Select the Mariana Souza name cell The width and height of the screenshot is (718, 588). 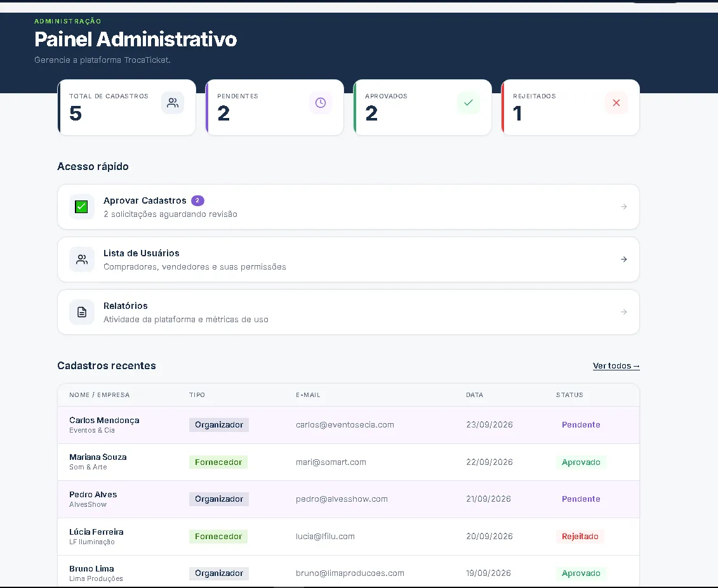point(98,462)
